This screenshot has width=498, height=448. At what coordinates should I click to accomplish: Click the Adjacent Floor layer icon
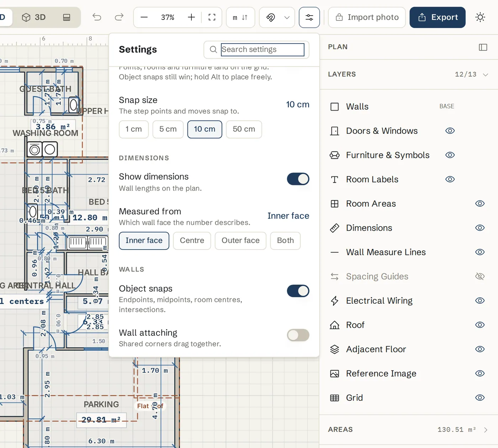pyautogui.click(x=334, y=349)
